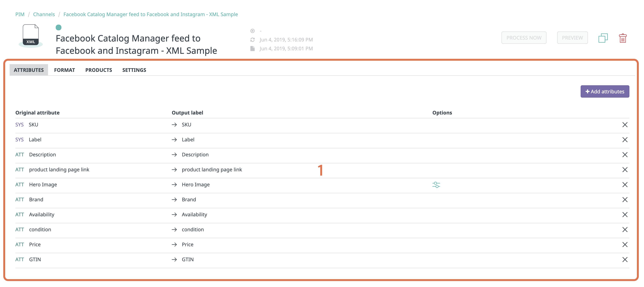Select the Availability original attribute

point(41,214)
